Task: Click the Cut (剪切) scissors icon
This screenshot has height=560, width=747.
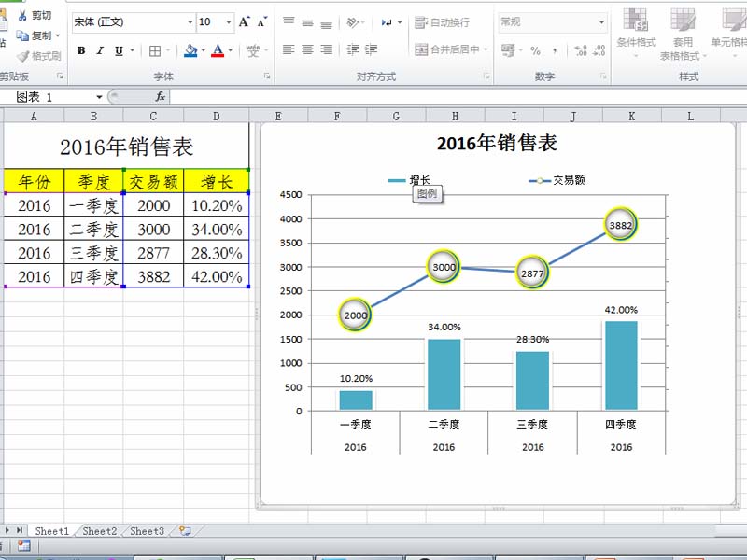Action: pos(22,16)
